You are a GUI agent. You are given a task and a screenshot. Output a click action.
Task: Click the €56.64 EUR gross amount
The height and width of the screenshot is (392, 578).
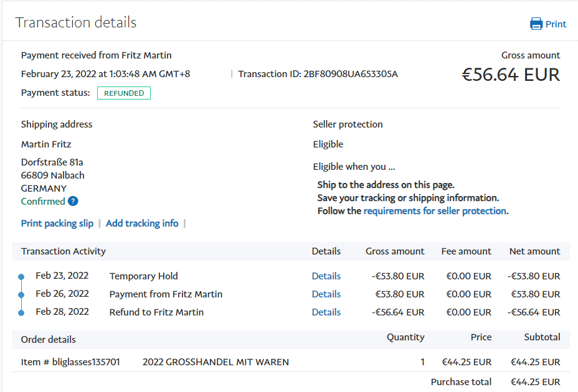click(x=511, y=75)
